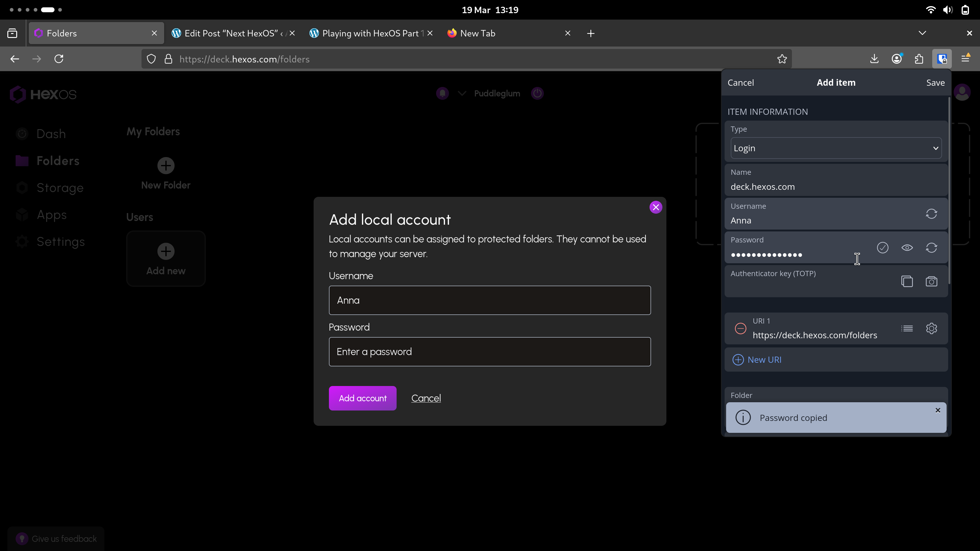Click the Bitwarden panel scrollbar
The image size is (980, 551).
click(949, 190)
